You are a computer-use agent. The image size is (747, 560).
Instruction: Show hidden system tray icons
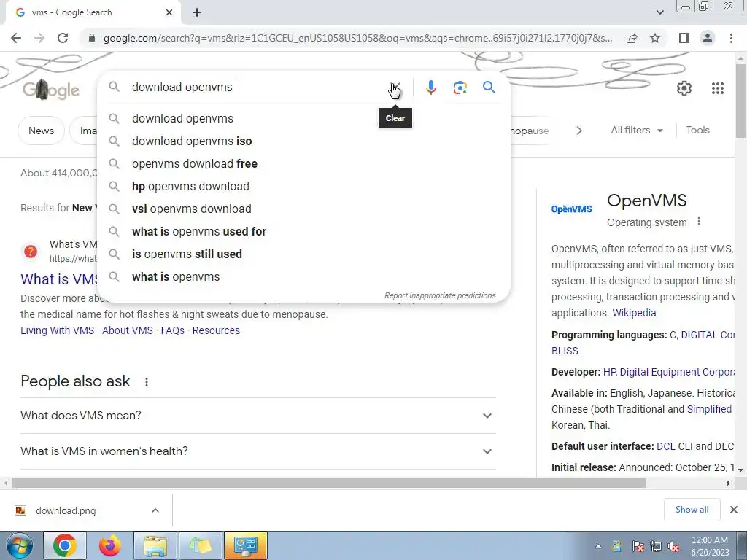coord(598,546)
